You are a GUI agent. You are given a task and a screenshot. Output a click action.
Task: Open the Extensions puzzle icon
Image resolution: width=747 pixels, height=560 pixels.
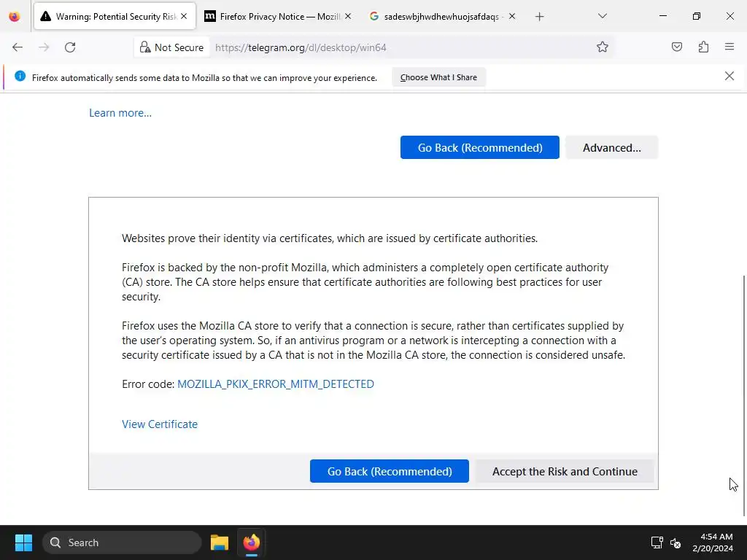click(x=703, y=47)
